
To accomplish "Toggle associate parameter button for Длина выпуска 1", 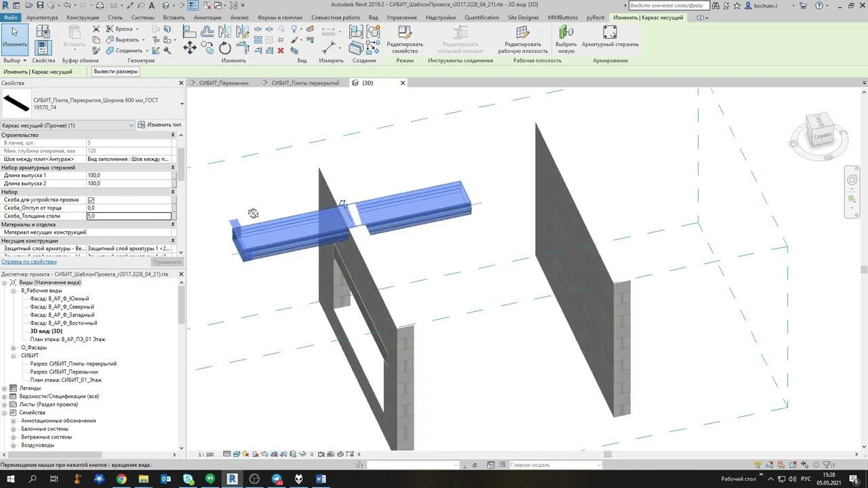I will (x=174, y=176).
